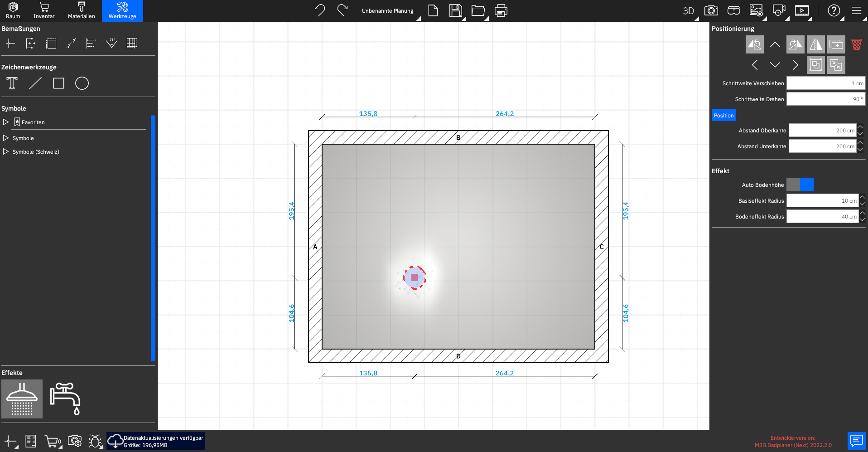
Task: Click the crosshair add icon in bottom bar
Action: (10, 441)
